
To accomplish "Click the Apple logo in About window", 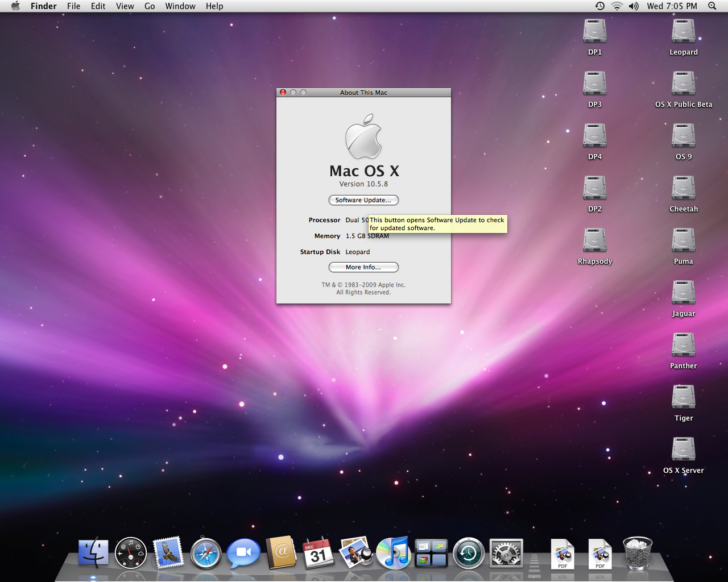I will click(363, 136).
